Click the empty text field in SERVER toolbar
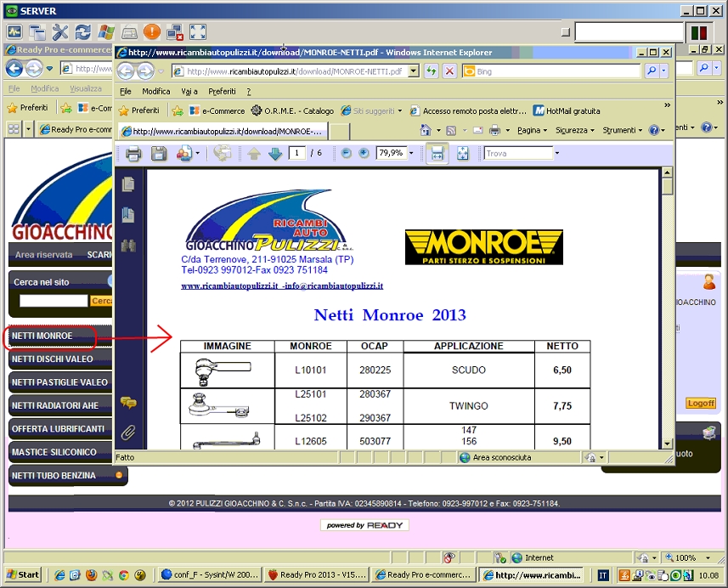The width and height of the screenshot is (728, 588). point(629,32)
